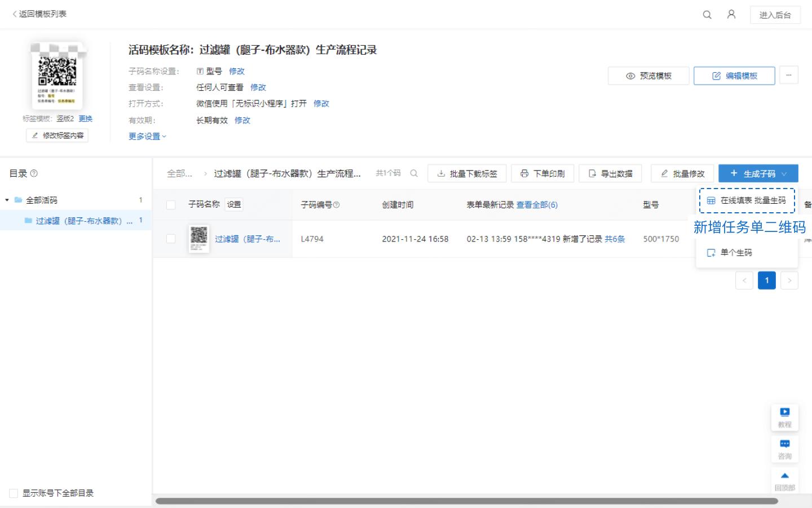Image resolution: width=812 pixels, height=508 pixels.
Task: Click the export icon on 导出数据
Action: 593,173
